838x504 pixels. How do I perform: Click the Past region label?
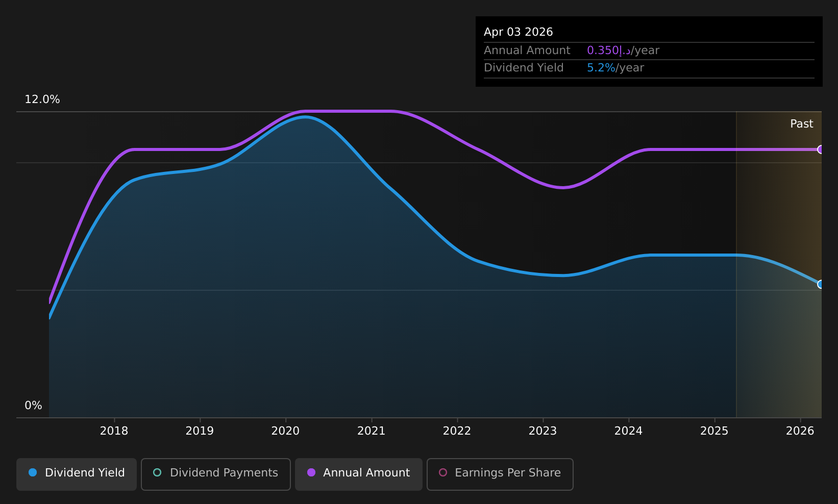[x=801, y=124]
